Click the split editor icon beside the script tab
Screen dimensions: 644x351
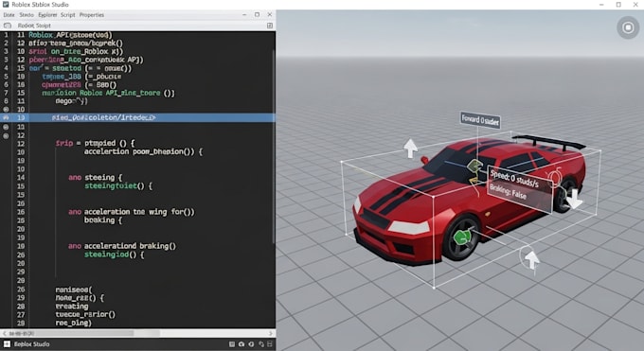[270, 26]
